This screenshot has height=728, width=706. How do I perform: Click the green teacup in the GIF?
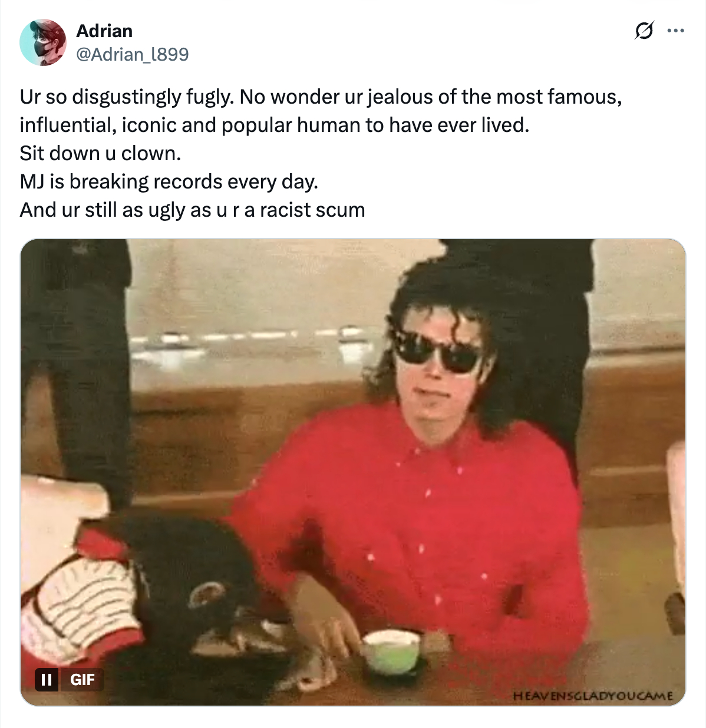[391, 651]
